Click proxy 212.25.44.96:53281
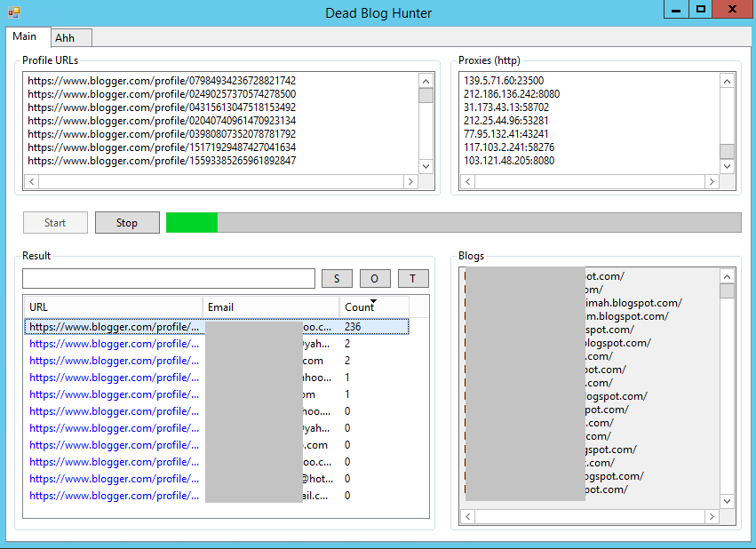Viewport: 756px width, 549px height. (505, 121)
